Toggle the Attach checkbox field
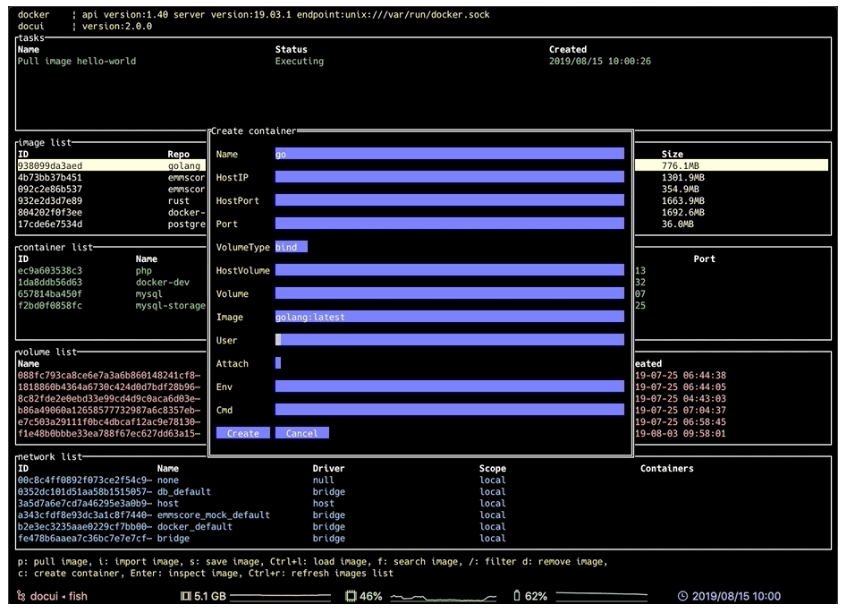The width and height of the screenshot is (850, 616). point(278,363)
